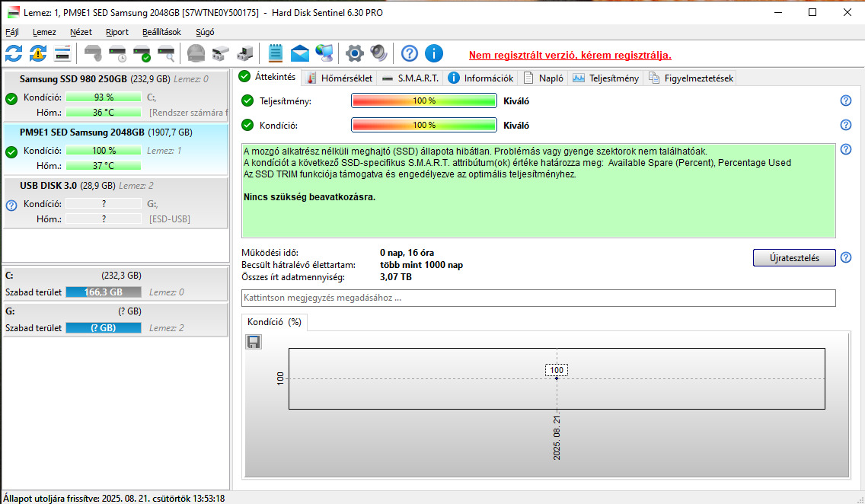
Task: Click the toolbar question mark help icon
Action: click(410, 53)
